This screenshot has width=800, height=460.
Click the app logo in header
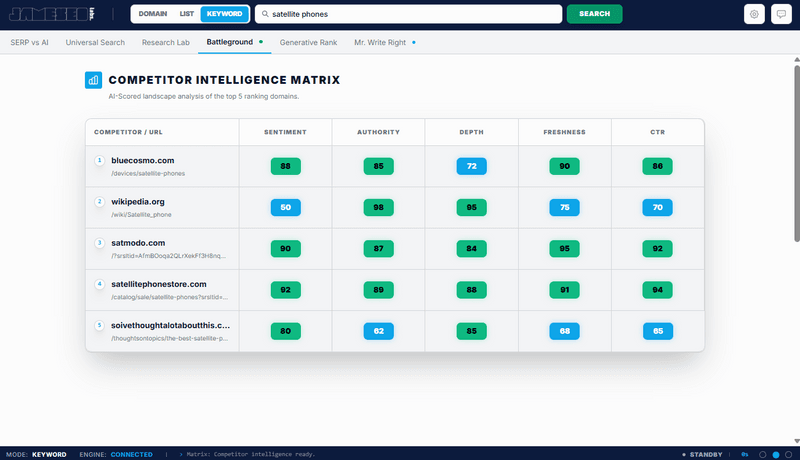[x=52, y=14]
